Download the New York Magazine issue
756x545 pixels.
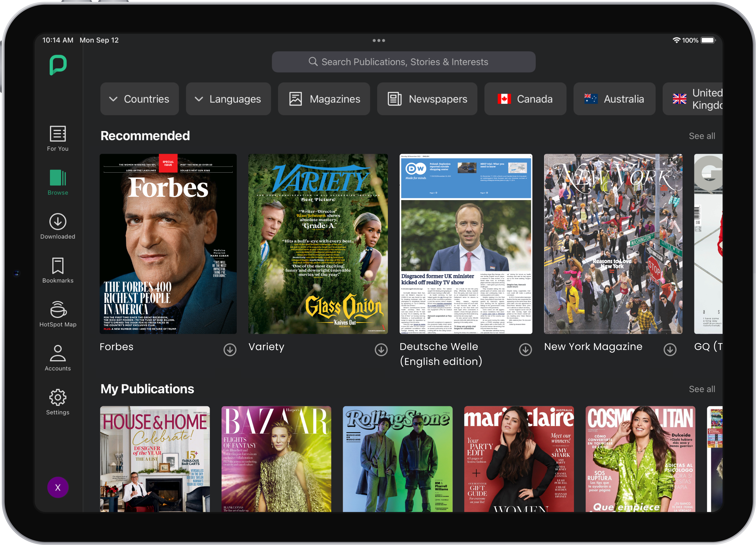[670, 350]
